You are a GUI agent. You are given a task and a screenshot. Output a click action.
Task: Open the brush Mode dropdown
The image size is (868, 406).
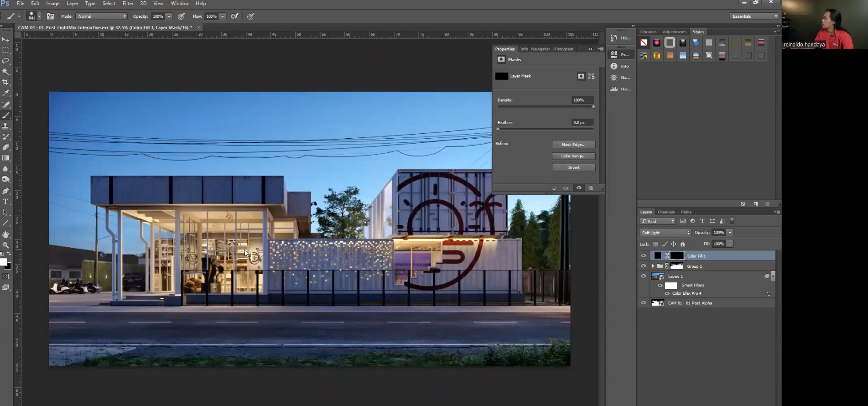(x=101, y=16)
